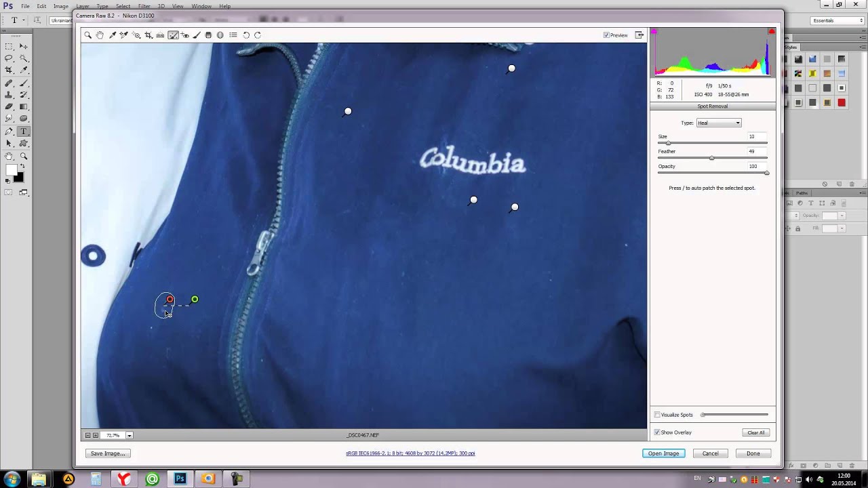This screenshot has height=488, width=868.
Task: Adjust the Feather slider
Action: click(x=712, y=158)
